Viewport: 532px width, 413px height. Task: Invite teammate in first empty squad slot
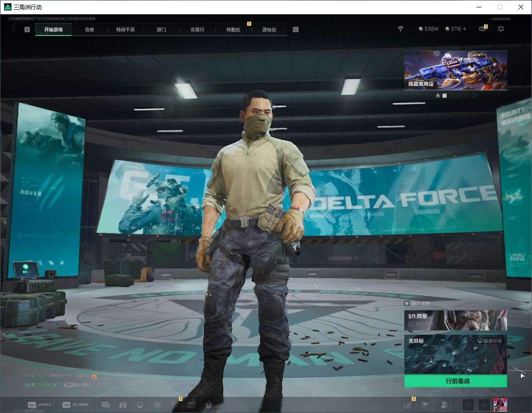click(x=468, y=405)
